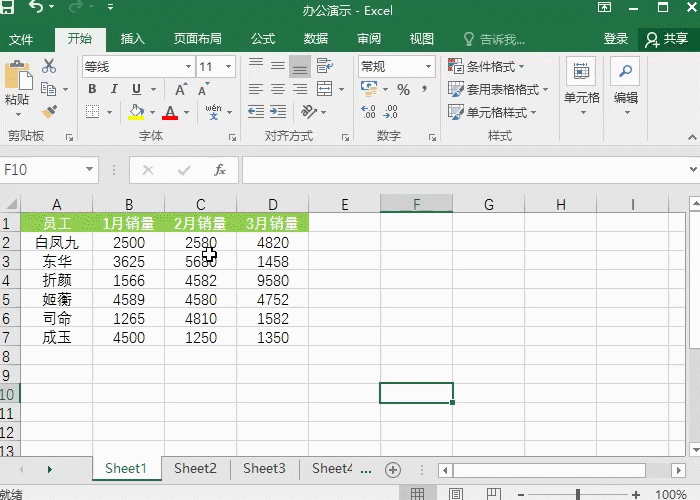Switch to the 数据 tab
Image resolution: width=700 pixels, height=500 pixels.
(316, 39)
